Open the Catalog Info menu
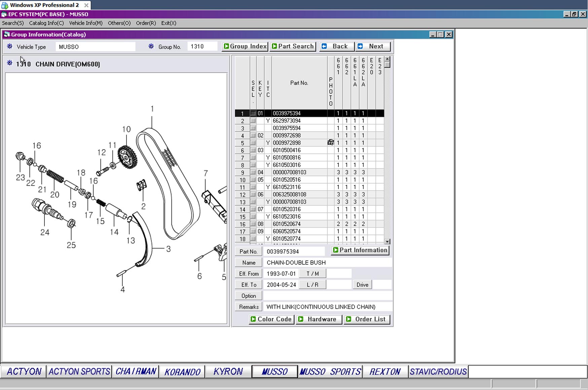 click(46, 23)
